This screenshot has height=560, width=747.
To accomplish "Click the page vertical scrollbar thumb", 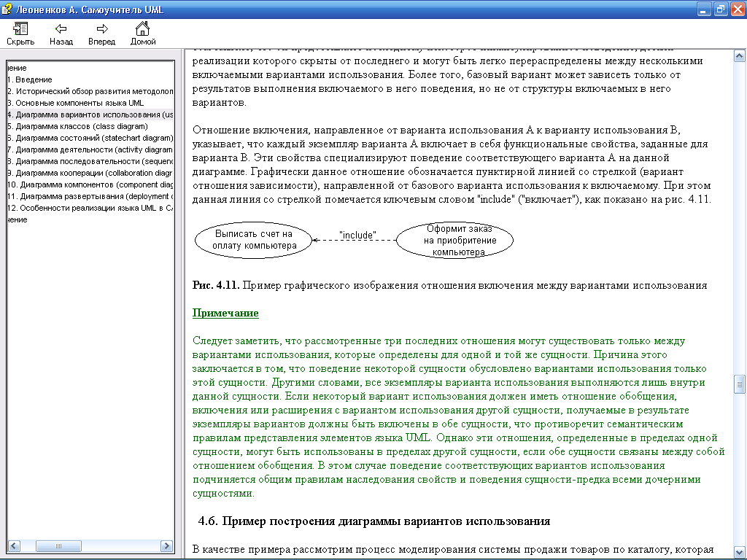I will (740, 384).
